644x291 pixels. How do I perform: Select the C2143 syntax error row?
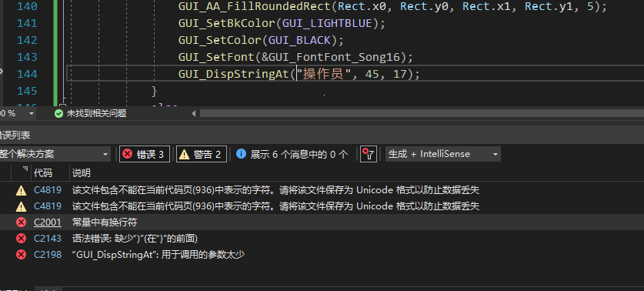point(322,239)
